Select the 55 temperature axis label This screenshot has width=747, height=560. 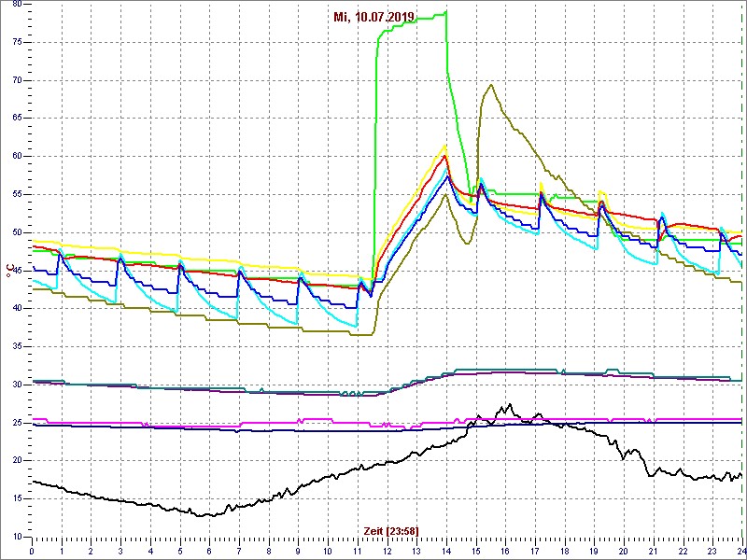16,194
